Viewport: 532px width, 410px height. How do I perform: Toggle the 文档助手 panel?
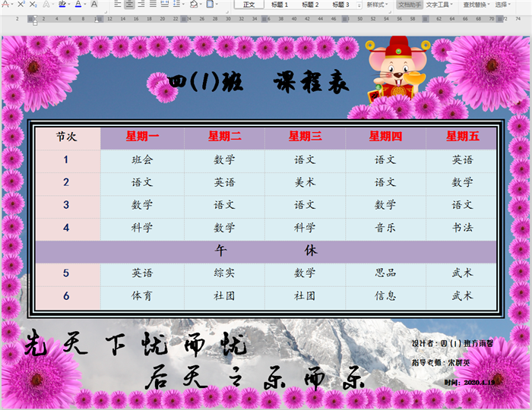[x=409, y=5]
